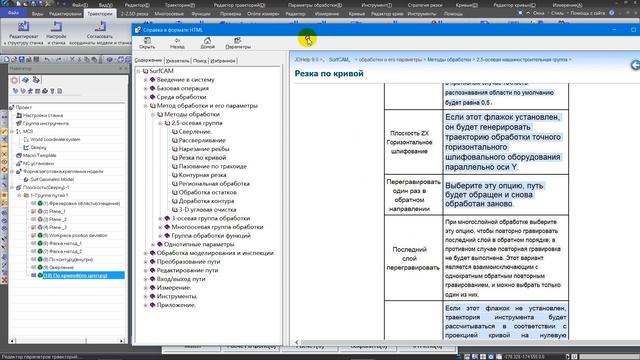Click the New document icon in quick toolbar

point(6,60)
